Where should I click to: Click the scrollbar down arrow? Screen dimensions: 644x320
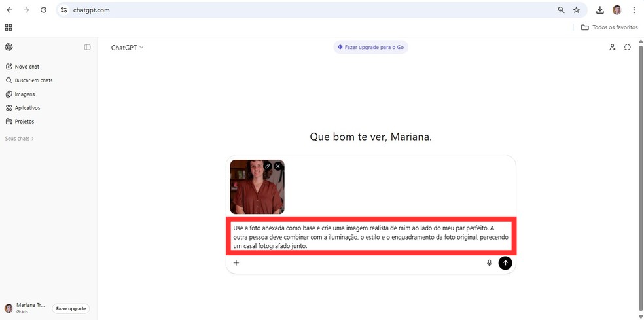pos(641,316)
